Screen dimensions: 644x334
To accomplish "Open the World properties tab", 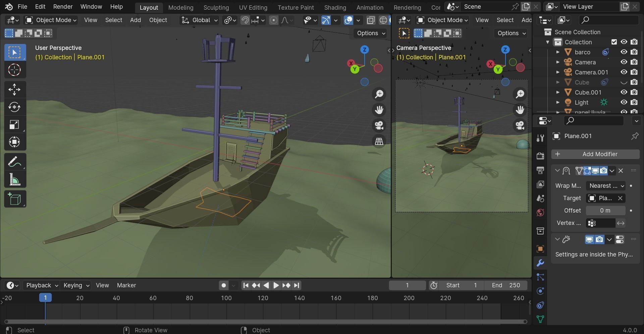I will 540,213.
